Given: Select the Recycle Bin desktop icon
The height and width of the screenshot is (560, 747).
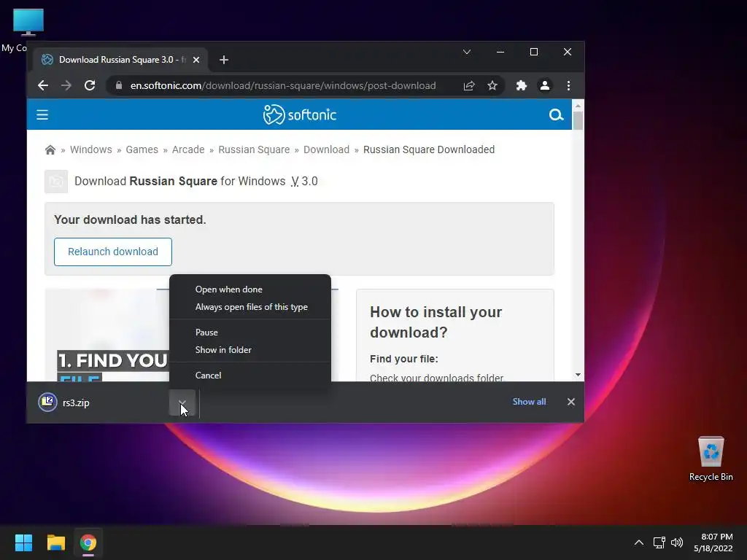Looking at the screenshot, I should click(711, 459).
